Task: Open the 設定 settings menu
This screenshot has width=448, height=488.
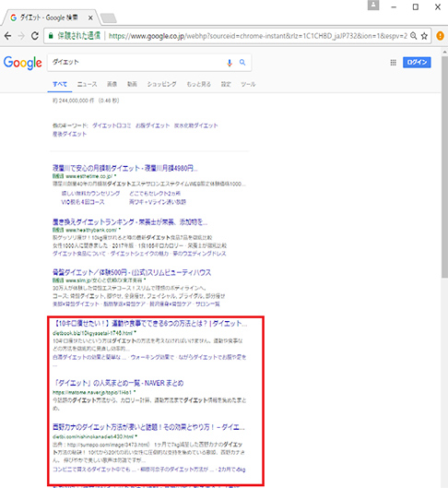Action: (226, 84)
